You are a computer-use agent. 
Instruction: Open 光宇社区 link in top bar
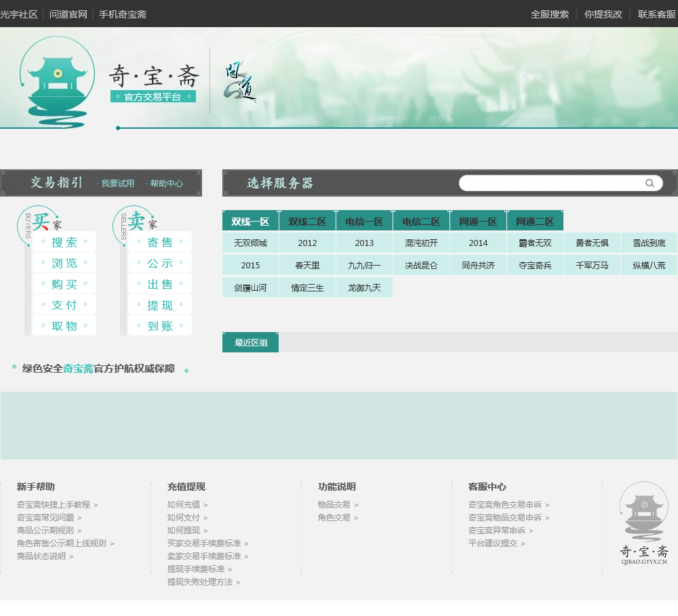(19, 14)
